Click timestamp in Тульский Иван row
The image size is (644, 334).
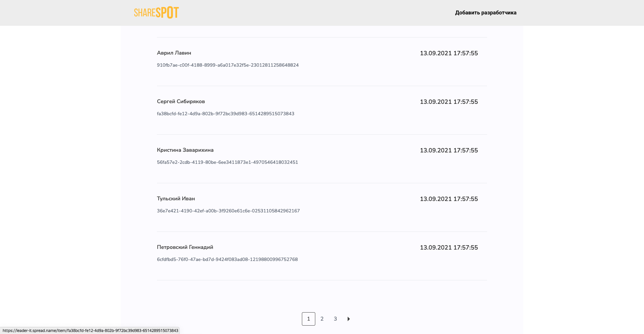click(449, 199)
